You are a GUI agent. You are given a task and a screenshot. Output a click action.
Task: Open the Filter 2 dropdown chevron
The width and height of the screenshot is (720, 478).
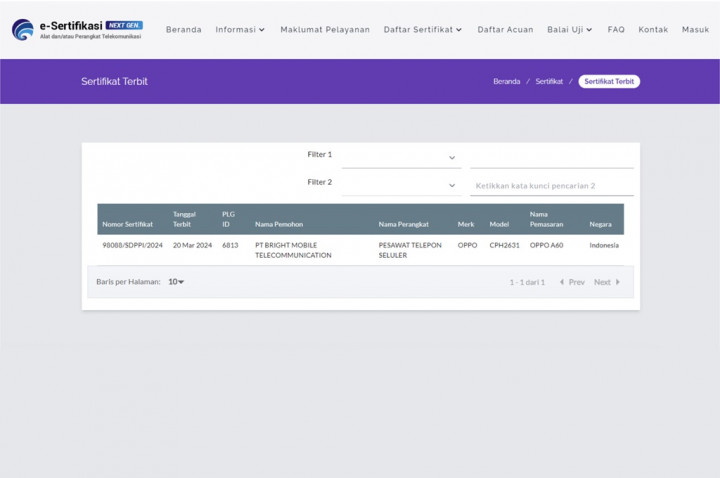(x=452, y=185)
